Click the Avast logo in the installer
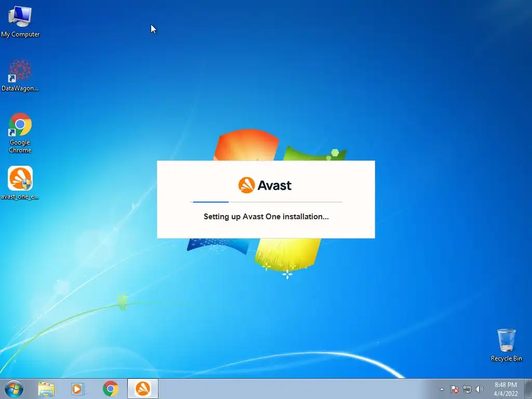The height and width of the screenshot is (399, 532). [x=264, y=185]
